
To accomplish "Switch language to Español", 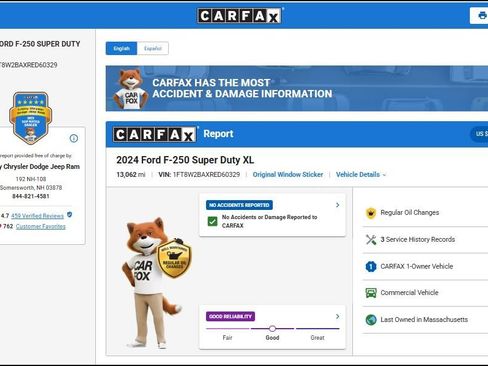I will pyautogui.click(x=153, y=48).
